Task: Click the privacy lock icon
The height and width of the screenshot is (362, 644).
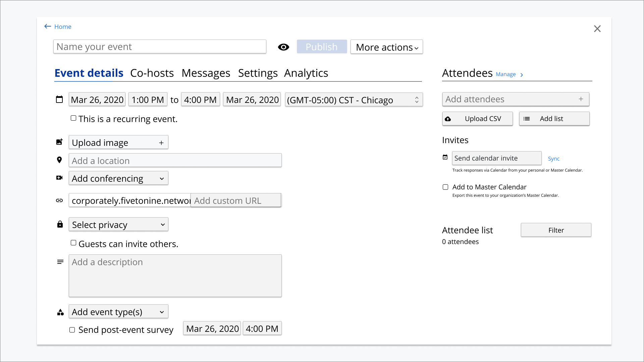Action: (x=60, y=224)
